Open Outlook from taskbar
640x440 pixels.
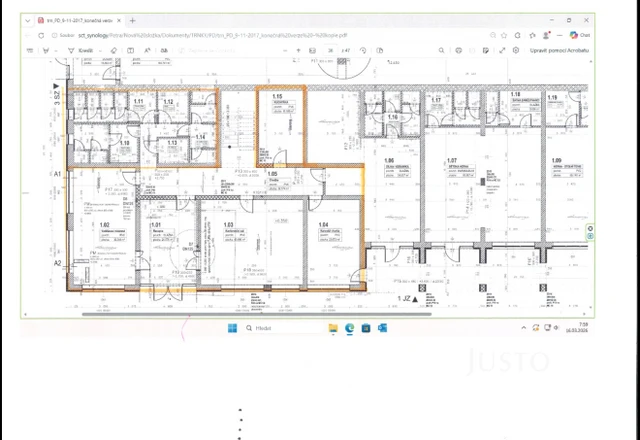coord(382,328)
